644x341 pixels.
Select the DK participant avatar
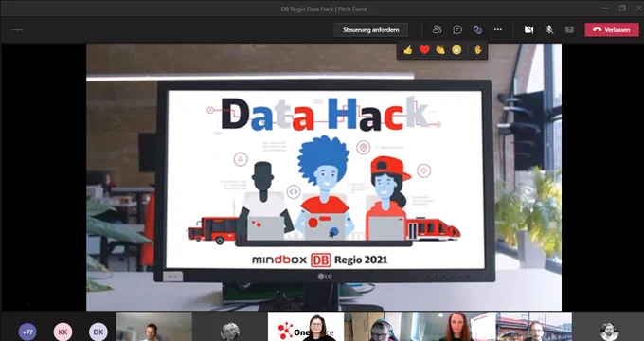[98, 332]
